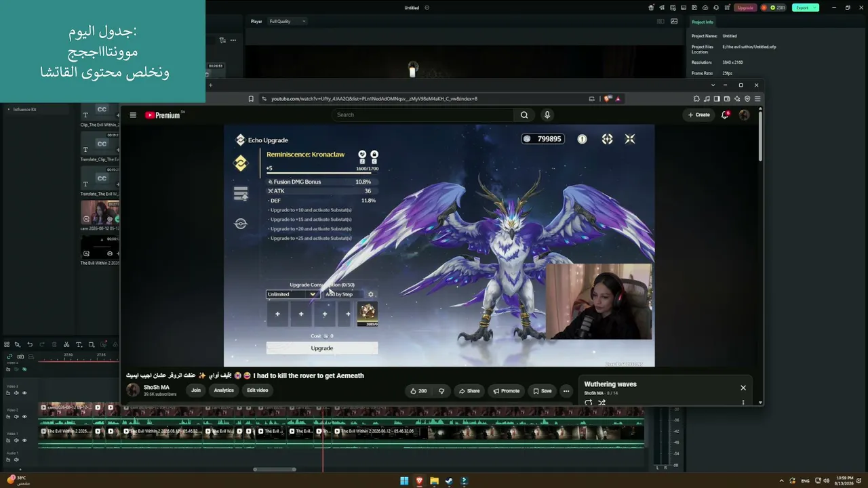Open the browser media control music icon
This screenshot has width=868, height=488.
point(707,99)
